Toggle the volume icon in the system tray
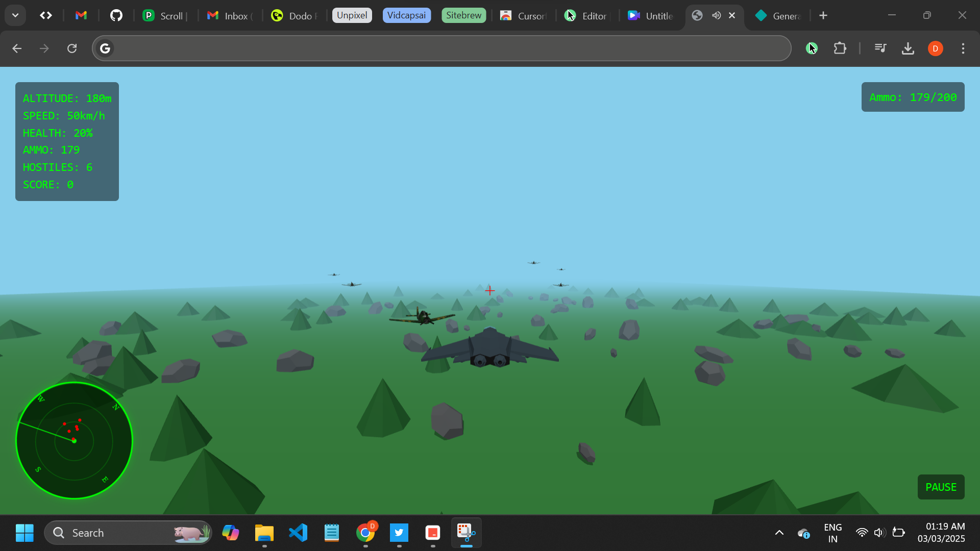 coord(878,533)
